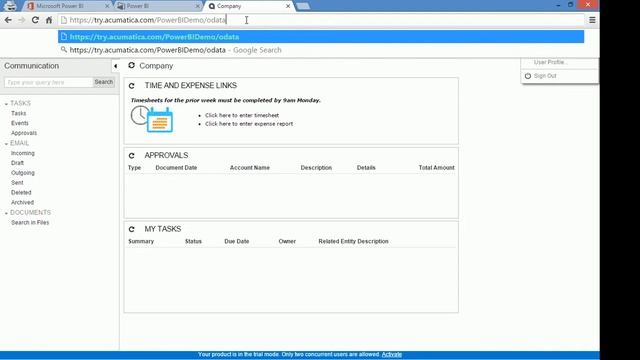Click the Search button in sidebar

point(104,82)
